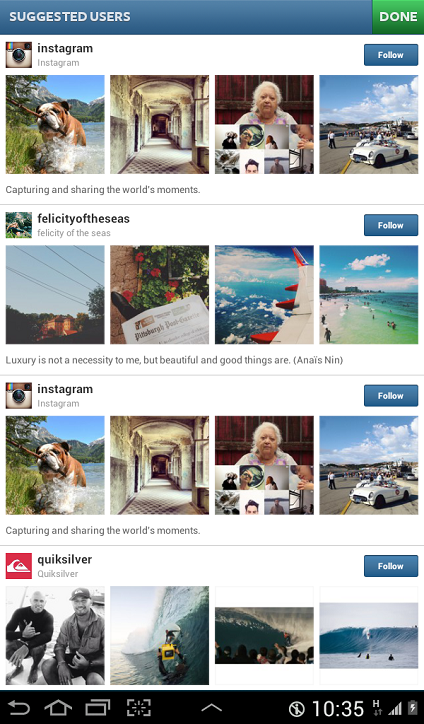Image resolution: width=424 pixels, height=724 pixels.
Task: Follow the first instagram account
Action: 391,55
